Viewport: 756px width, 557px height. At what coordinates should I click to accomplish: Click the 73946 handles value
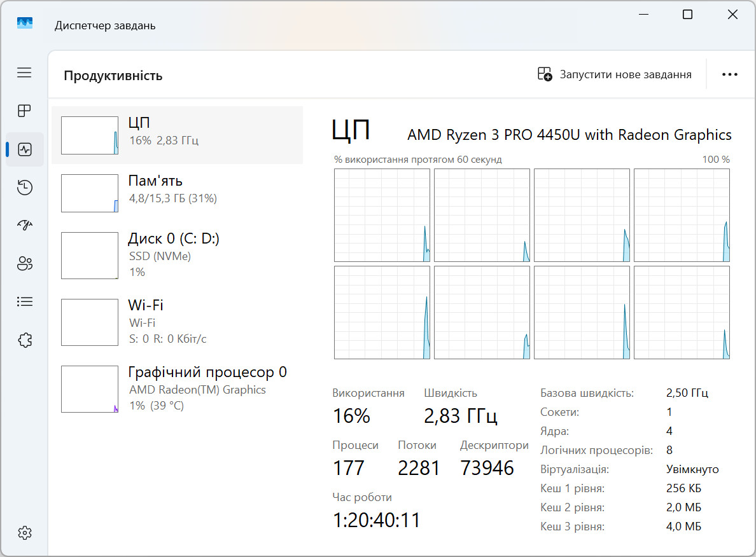tap(487, 468)
